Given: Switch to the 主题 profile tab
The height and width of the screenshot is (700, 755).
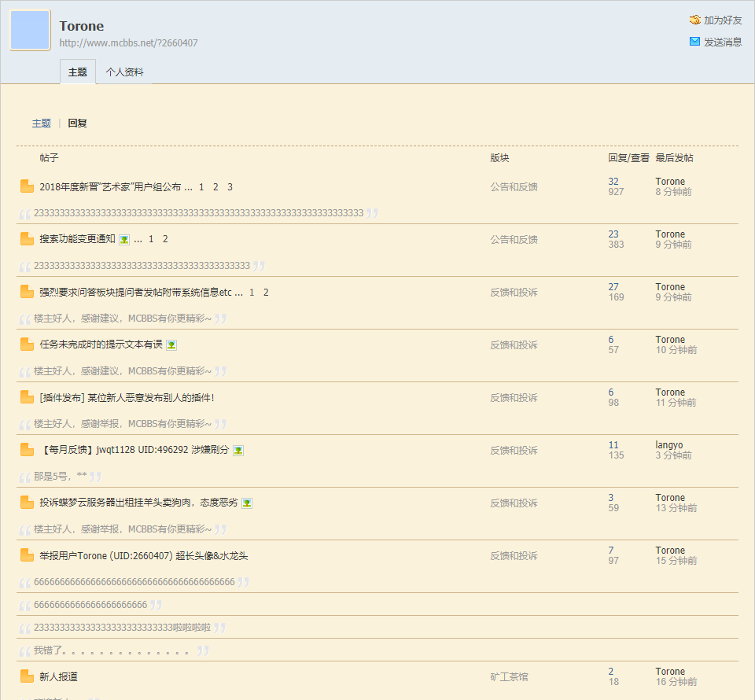Looking at the screenshot, I should (78, 72).
